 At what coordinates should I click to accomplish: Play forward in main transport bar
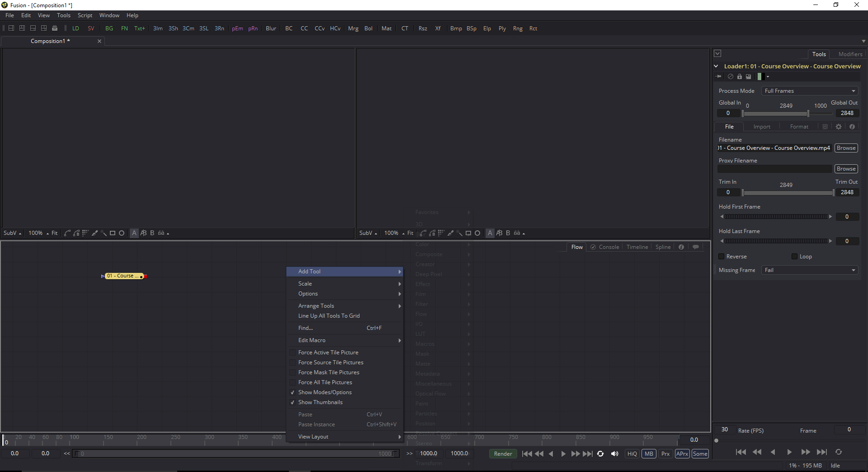click(x=563, y=453)
